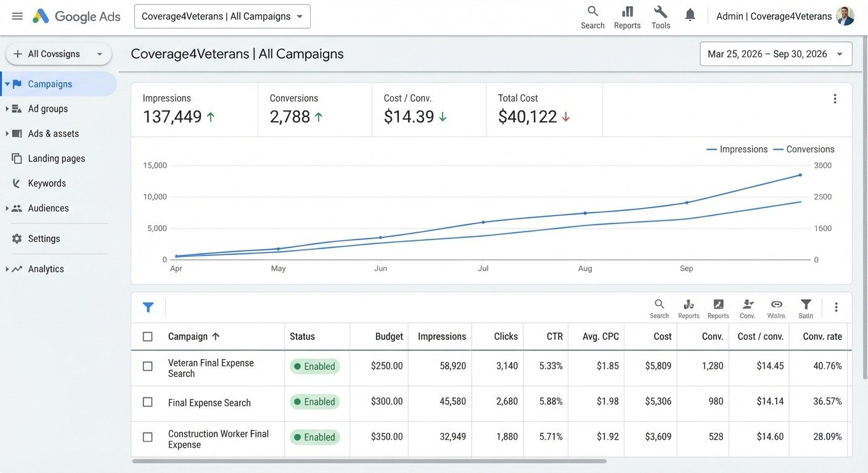The image size is (868, 473).
Task: Click the 40.76% conversion rate value
Action: coord(827,366)
